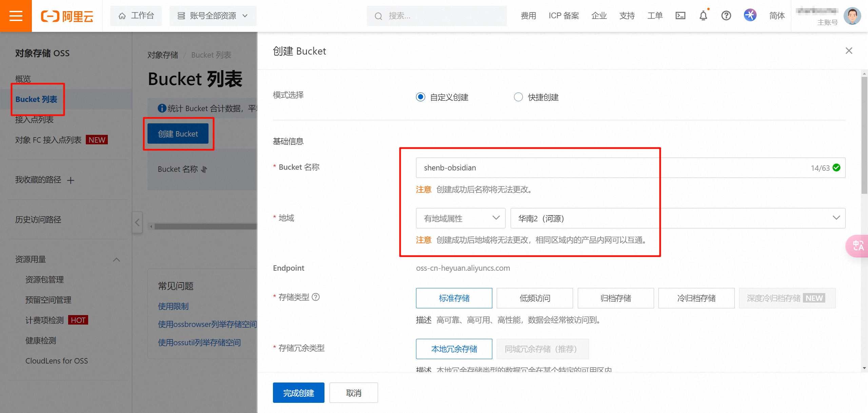Open the AI assistant star icon
The width and height of the screenshot is (868, 413).
tap(750, 15)
